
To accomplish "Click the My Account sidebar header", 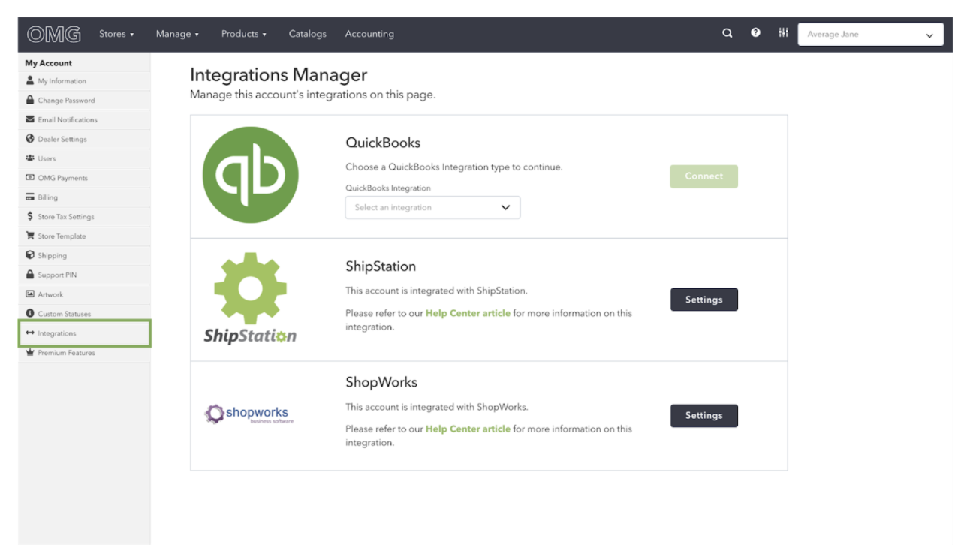I will (49, 63).
